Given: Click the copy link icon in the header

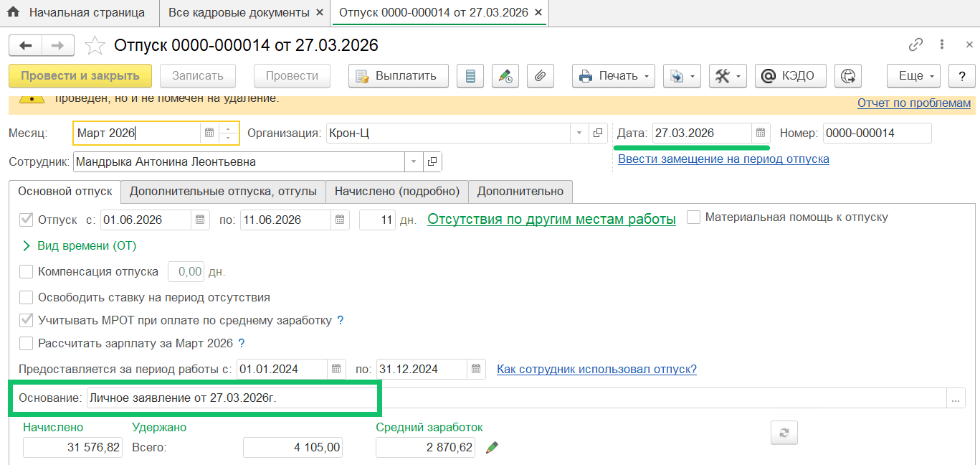Looking at the screenshot, I should click(x=915, y=44).
